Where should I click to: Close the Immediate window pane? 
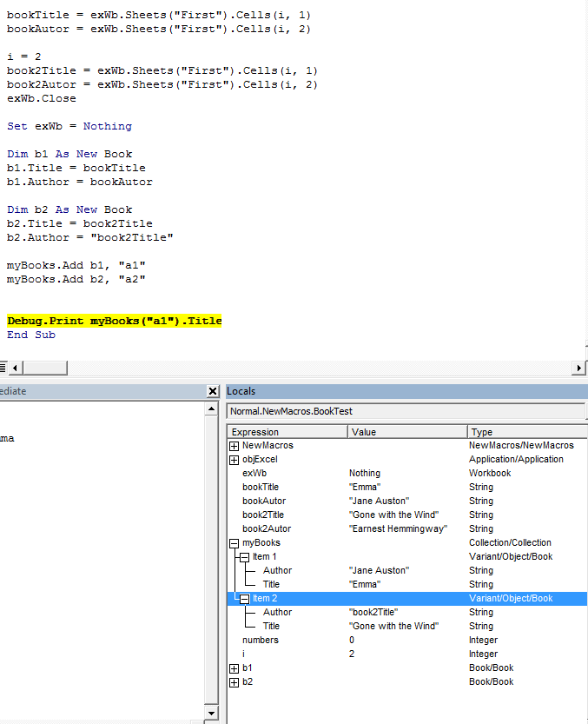[x=213, y=392]
